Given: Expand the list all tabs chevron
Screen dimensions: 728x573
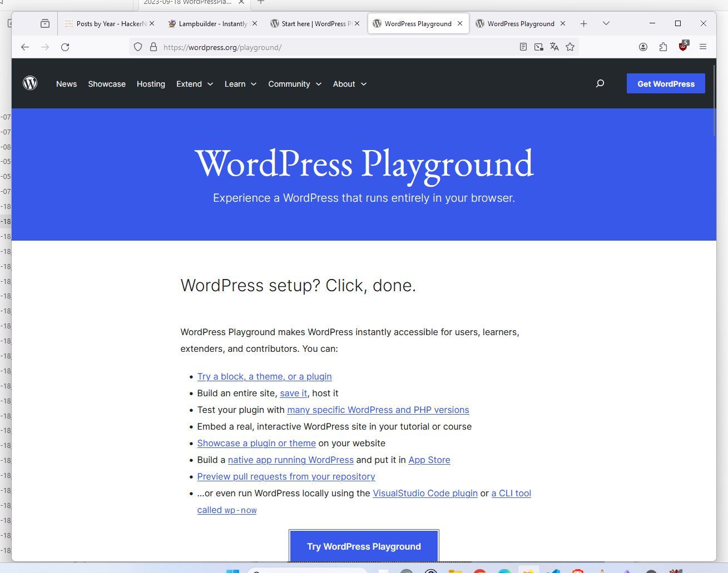Looking at the screenshot, I should (606, 23).
